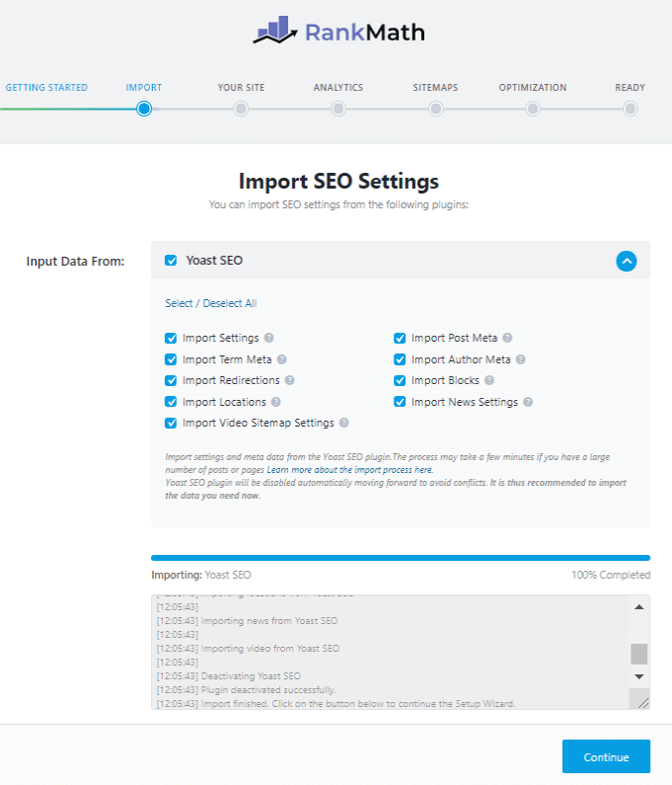The image size is (672, 785).
Task: Deselect Import Locations checkbox
Action: (171, 402)
